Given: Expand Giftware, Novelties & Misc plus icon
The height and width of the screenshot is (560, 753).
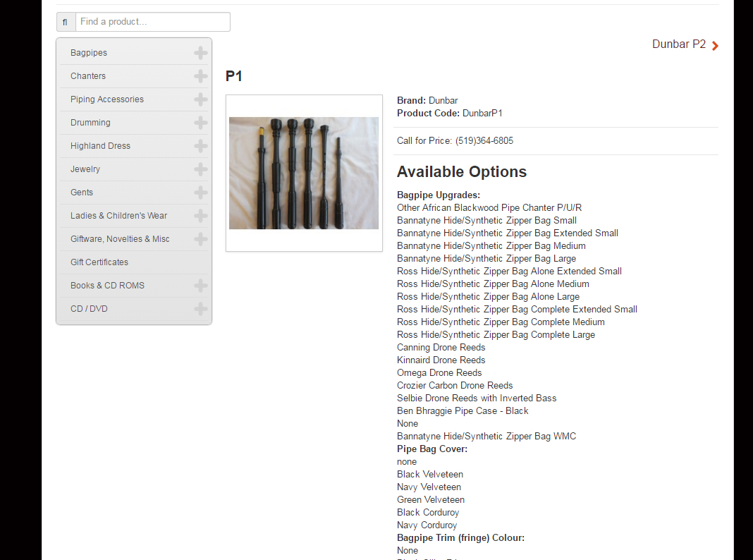Looking at the screenshot, I should pyautogui.click(x=201, y=239).
